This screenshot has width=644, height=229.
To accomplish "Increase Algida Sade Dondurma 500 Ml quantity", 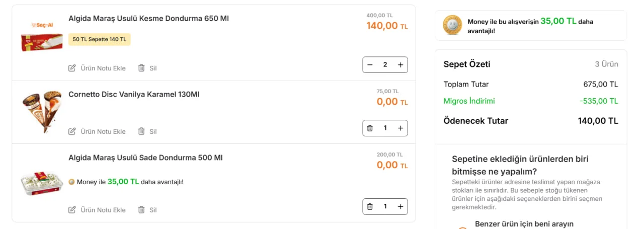I will [400, 206].
